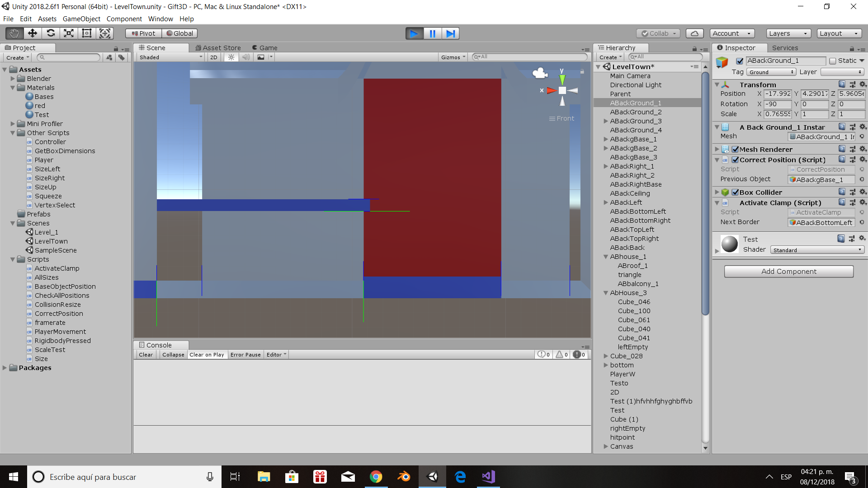Click the Add Component button
This screenshot has width=868, height=488.
point(789,272)
